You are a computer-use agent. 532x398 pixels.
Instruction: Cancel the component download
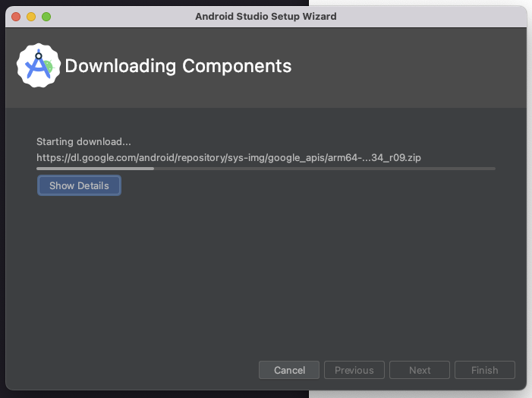click(x=289, y=370)
